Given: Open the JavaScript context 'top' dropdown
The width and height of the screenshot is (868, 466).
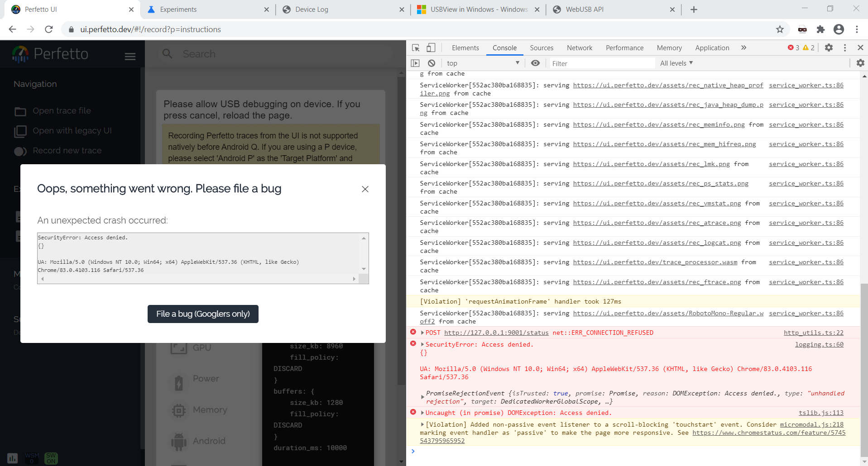Looking at the screenshot, I should coord(483,63).
